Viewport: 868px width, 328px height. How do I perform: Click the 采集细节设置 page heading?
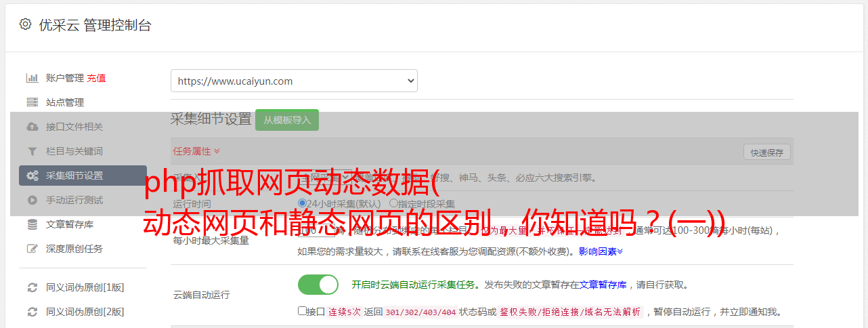coord(211,119)
